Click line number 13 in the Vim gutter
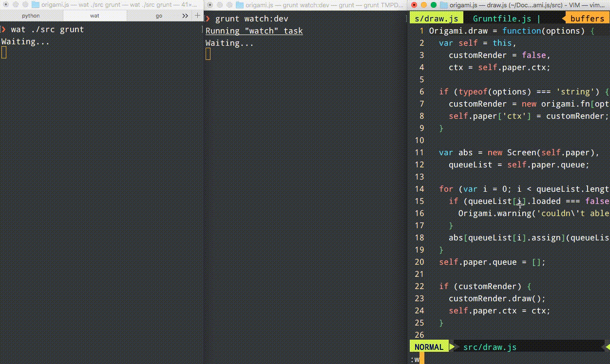This screenshot has height=364, width=610. pyautogui.click(x=419, y=177)
